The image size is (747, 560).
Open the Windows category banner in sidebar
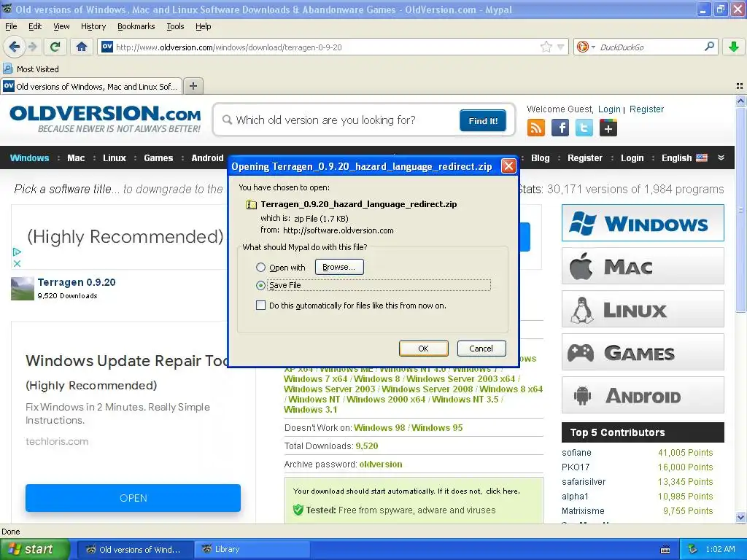click(643, 223)
